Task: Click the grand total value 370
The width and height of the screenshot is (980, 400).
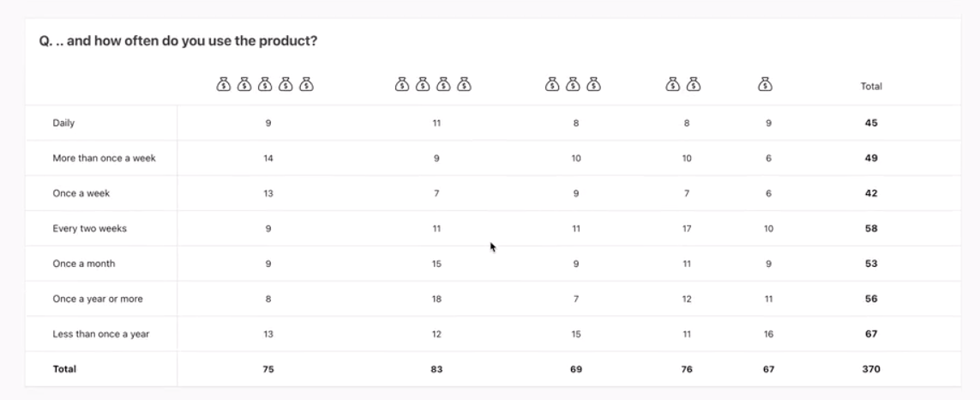Action: click(x=871, y=369)
